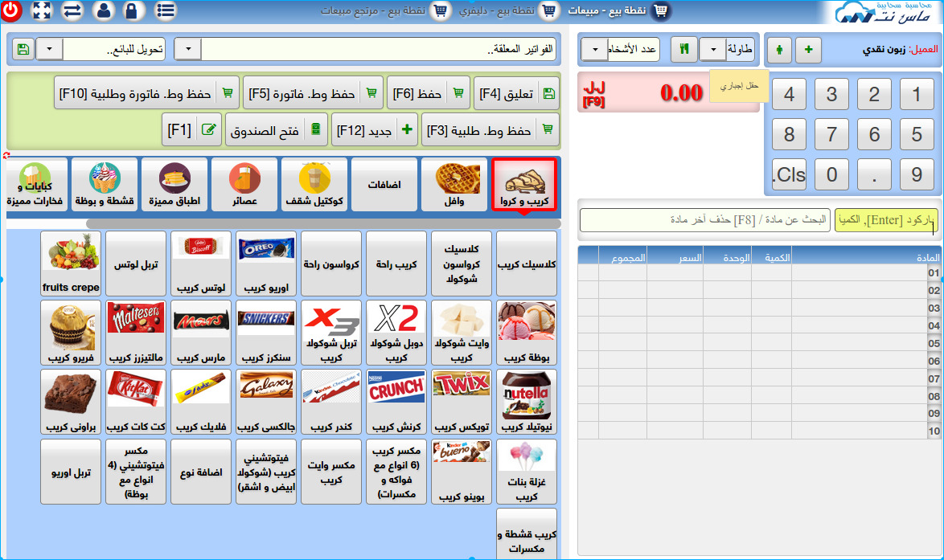Screen dimensions: 944x560
Task: Select the وافل waffle category
Action: (454, 185)
